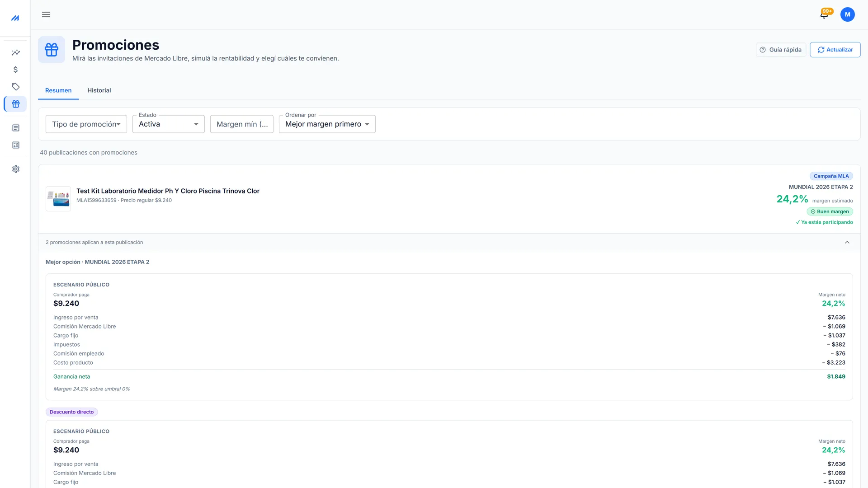Click 40 publicaciones con promociones text

point(89,153)
